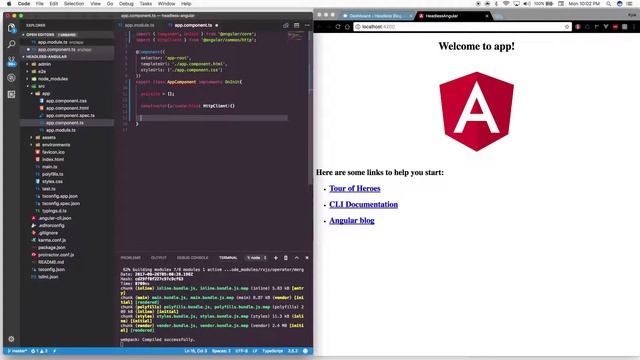Open the Extensions view icon
Viewport: 640px width, 360px height.
(11, 94)
